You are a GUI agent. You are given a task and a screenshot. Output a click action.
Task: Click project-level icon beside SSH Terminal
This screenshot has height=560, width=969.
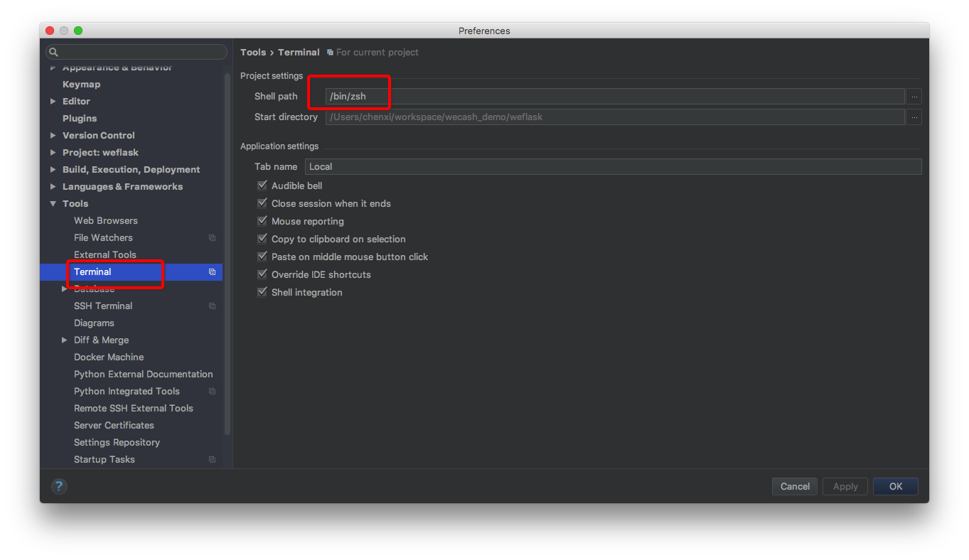(x=212, y=306)
